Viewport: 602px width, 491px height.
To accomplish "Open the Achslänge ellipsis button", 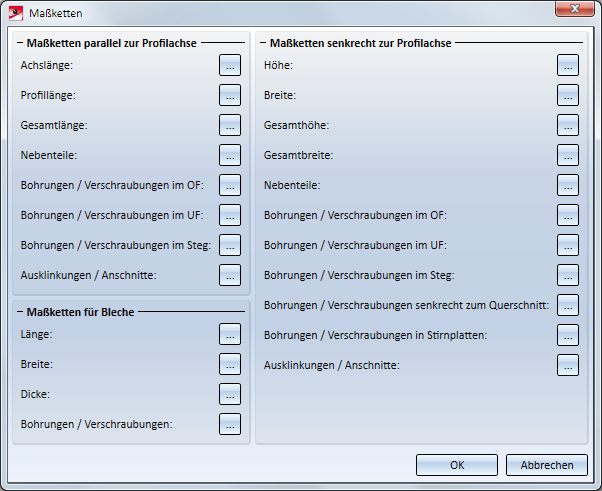I will coord(230,65).
